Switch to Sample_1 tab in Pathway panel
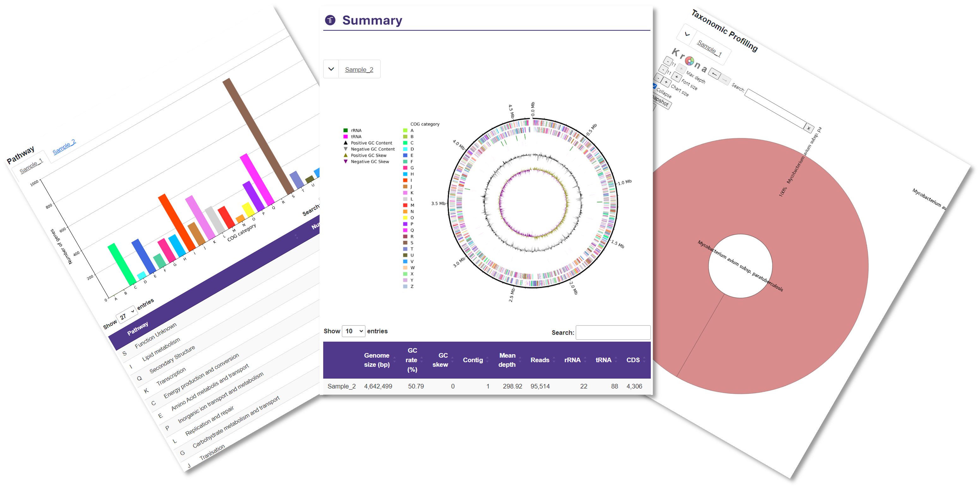This screenshot has height=489, width=980. click(31, 167)
